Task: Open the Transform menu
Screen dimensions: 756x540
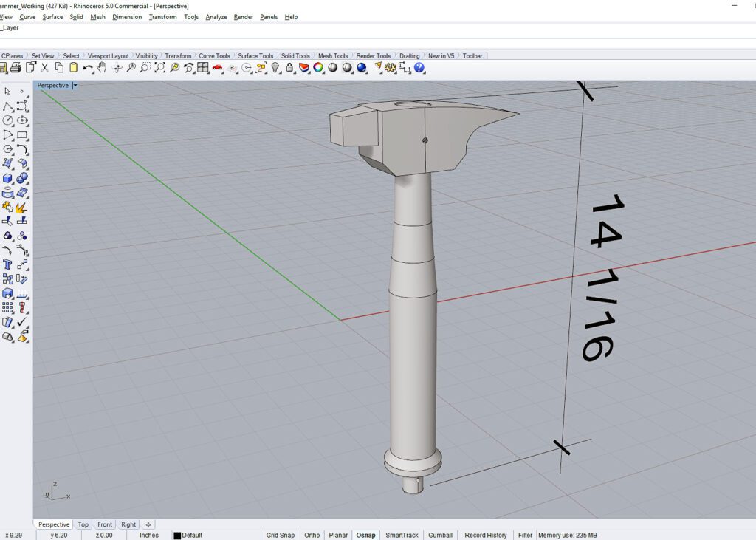Action: coord(162,17)
